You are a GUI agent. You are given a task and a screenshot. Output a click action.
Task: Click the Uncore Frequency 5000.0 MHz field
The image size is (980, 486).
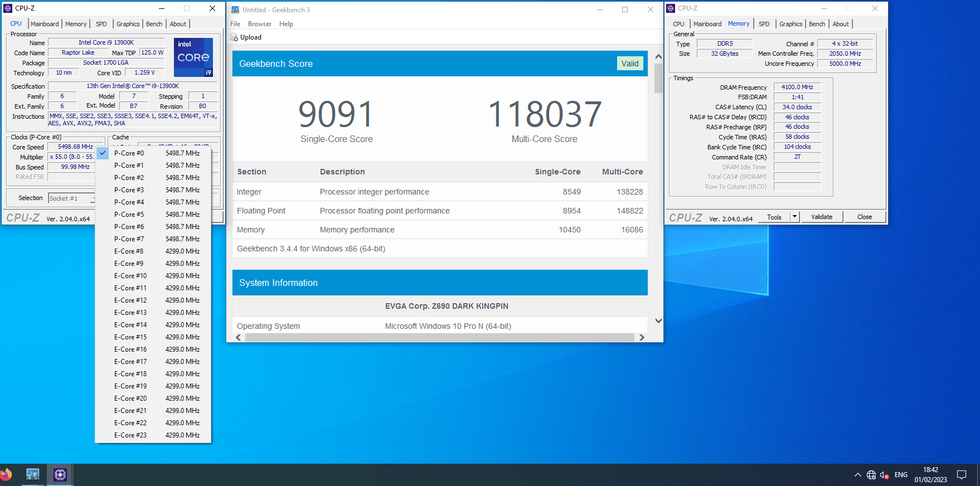[845, 64]
